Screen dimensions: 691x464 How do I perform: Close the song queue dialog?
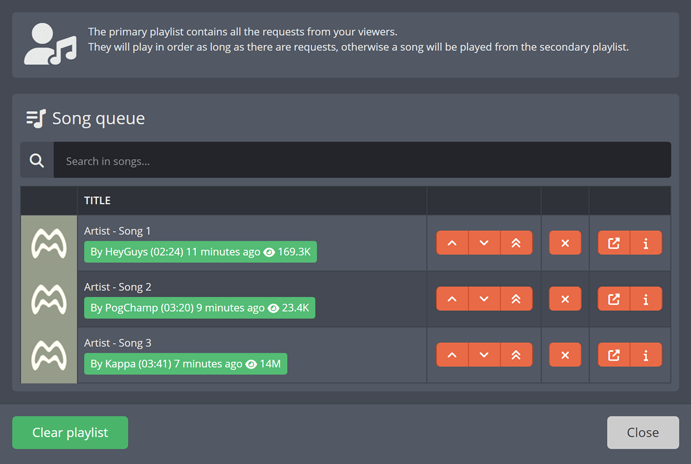[642, 433]
